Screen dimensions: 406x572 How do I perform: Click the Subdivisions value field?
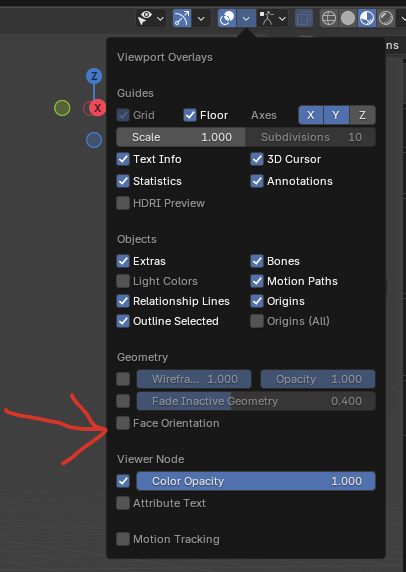point(311,137)
